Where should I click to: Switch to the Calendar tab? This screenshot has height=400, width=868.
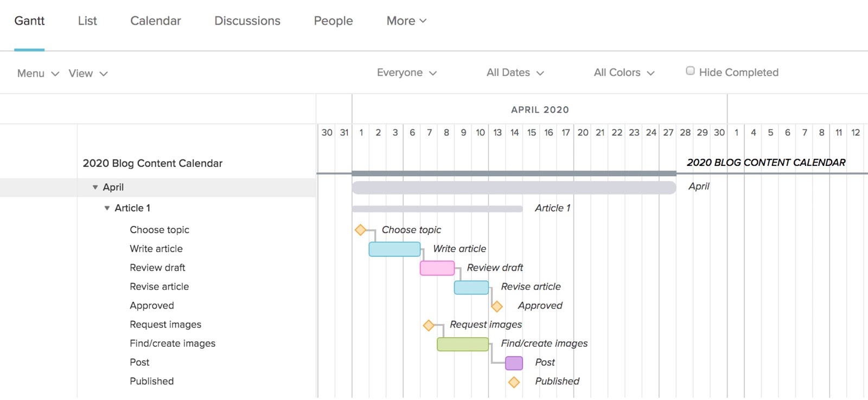(x=155, y=21)
